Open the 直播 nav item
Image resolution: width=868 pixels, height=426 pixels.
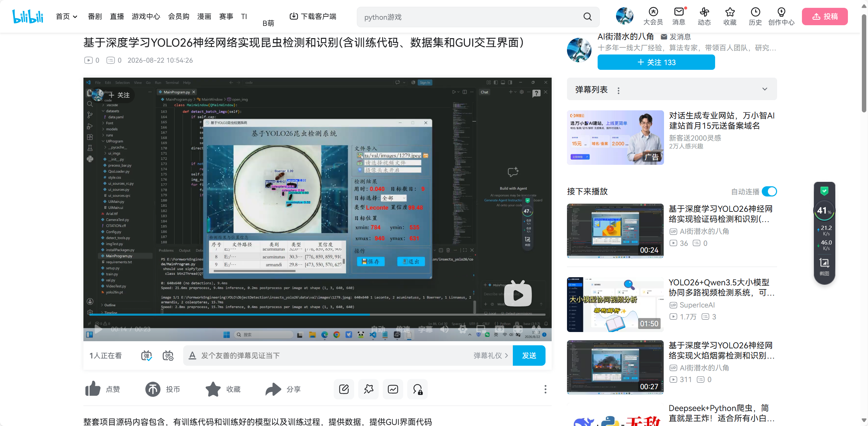click(x=117, y=16)
